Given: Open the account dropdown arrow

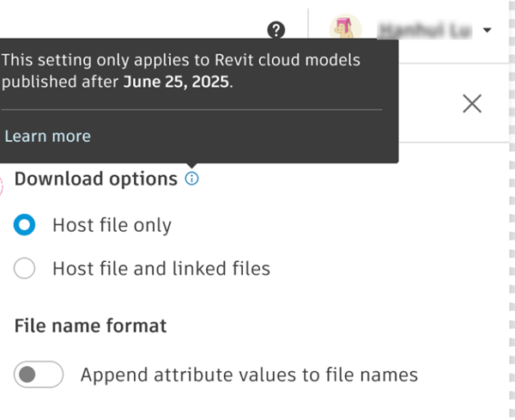Looking at the screenshot, I should 487,31.
